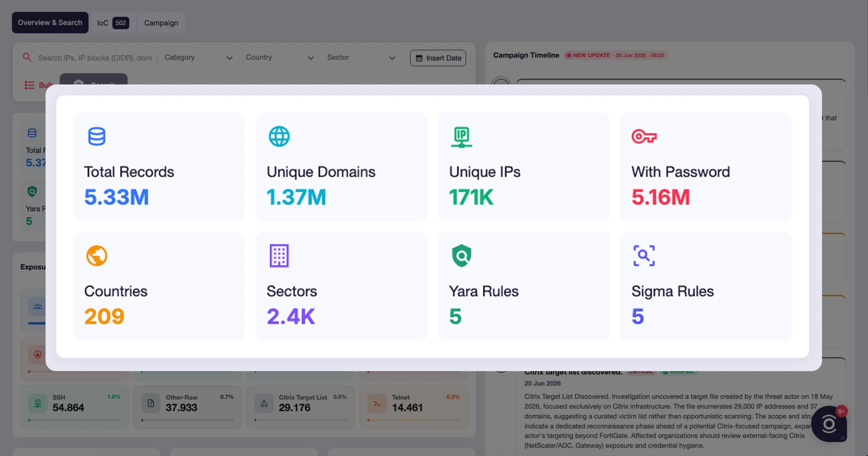Click the 171K Unique IPs value
This screenshot has width=868, height=456.
tap(471, 197)
